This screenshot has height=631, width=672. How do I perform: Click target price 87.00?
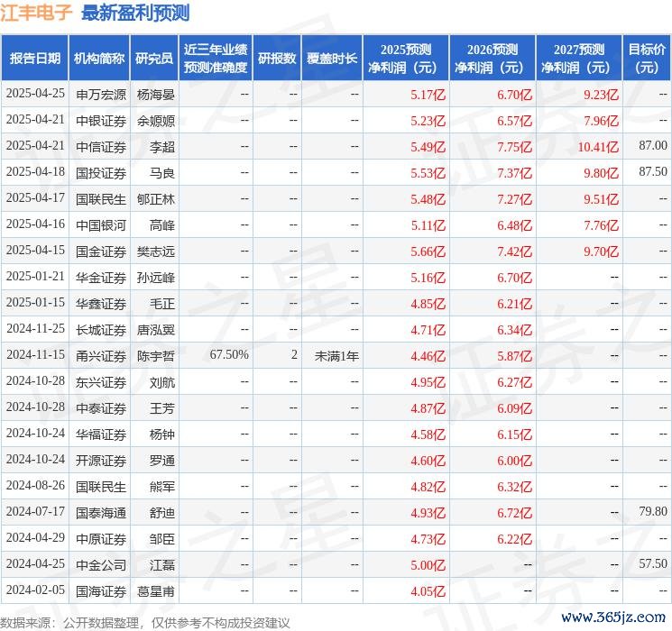pos(653,146)
